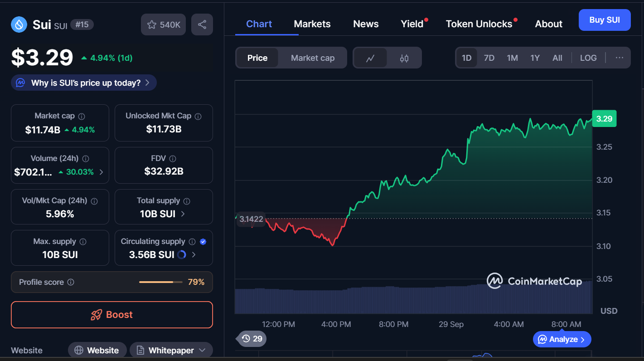Set chart range to 1D

coord(466,58)
